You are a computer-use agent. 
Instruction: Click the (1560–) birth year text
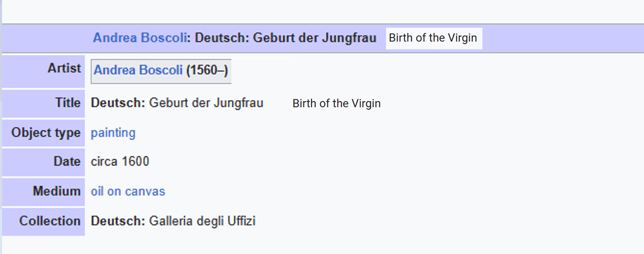tap(207, 70)
